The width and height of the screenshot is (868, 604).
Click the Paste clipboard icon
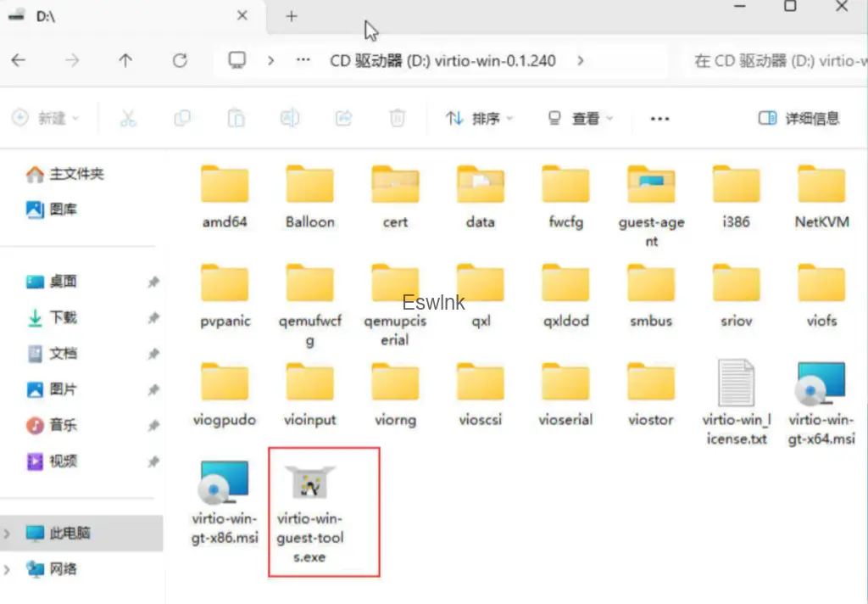coord(236,119)
